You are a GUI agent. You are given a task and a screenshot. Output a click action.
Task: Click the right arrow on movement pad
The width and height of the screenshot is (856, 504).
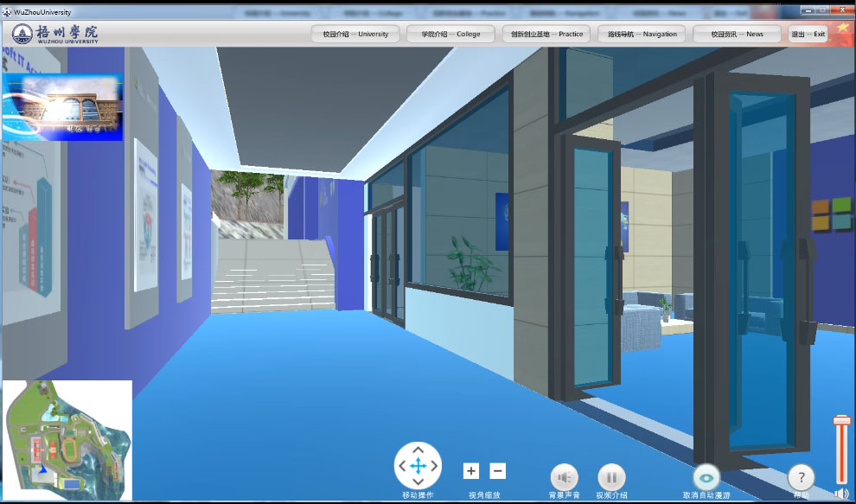click(x=434, y=467)
